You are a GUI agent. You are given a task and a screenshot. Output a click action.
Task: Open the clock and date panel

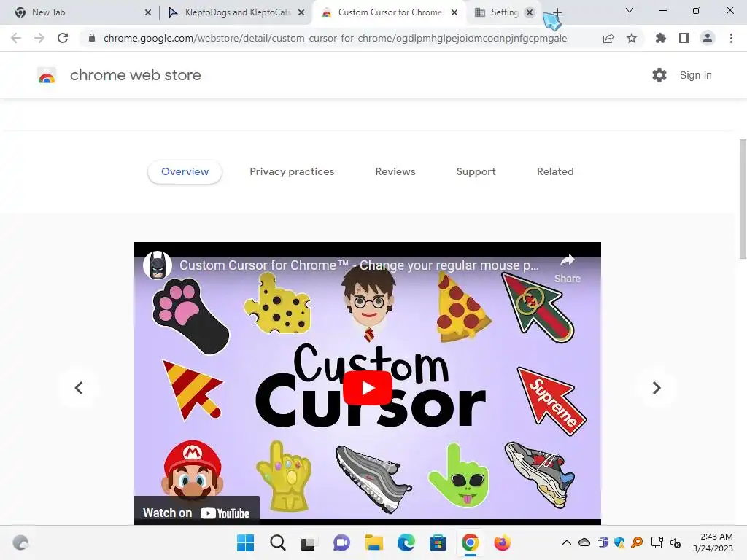[713, 542]
